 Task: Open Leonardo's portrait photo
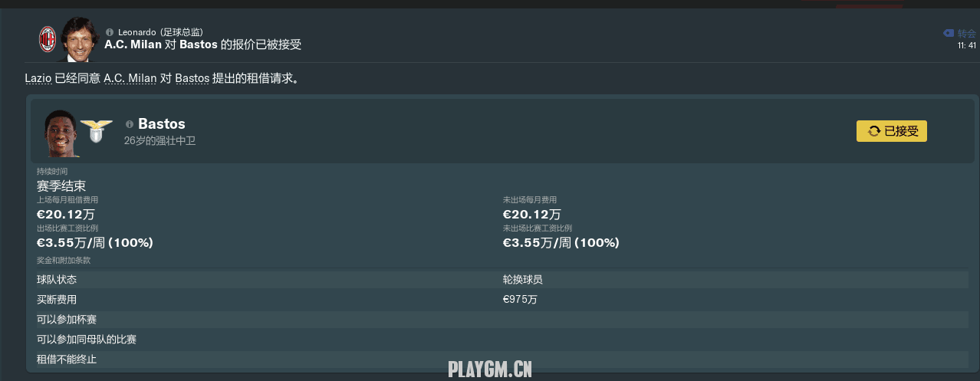pos(76,40)
